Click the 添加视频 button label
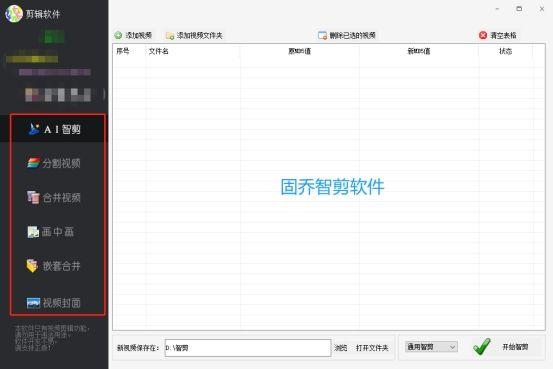 (x=139, y=35)
